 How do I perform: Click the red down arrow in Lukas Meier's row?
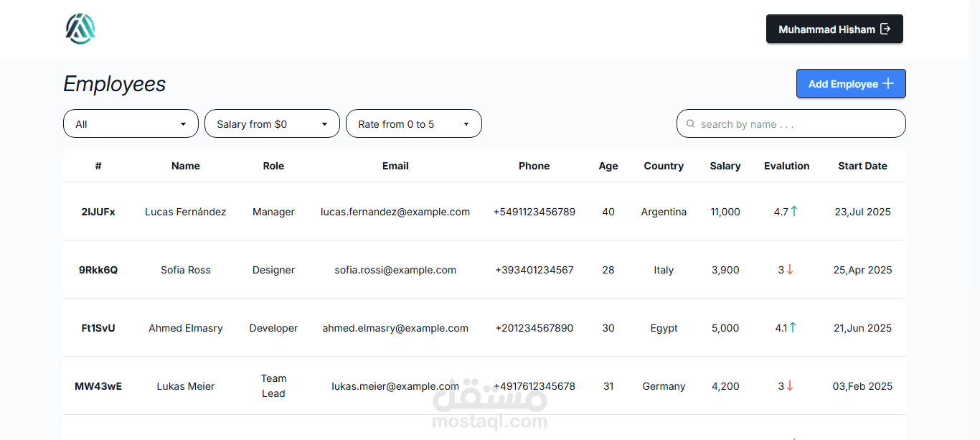click(788, 385)
